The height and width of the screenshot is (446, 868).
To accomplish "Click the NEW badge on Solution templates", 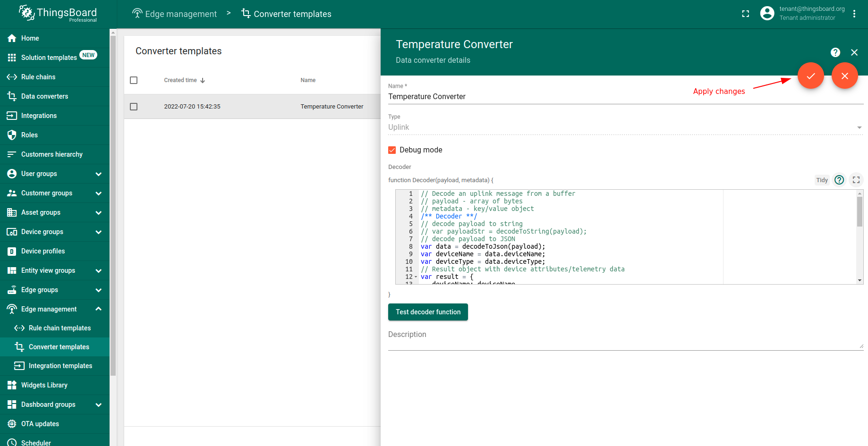I will point(88,55).
